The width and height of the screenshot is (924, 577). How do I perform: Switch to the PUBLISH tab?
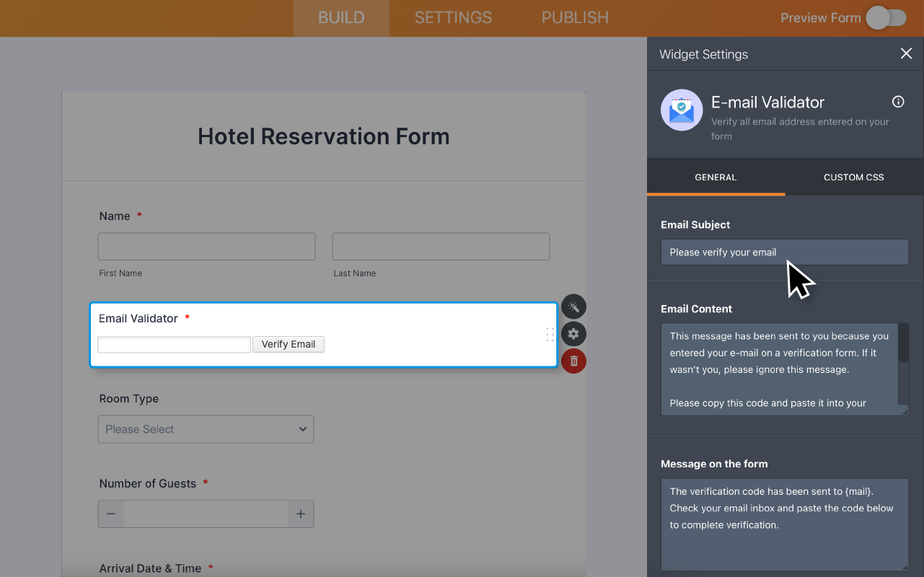tap(574, 18)
